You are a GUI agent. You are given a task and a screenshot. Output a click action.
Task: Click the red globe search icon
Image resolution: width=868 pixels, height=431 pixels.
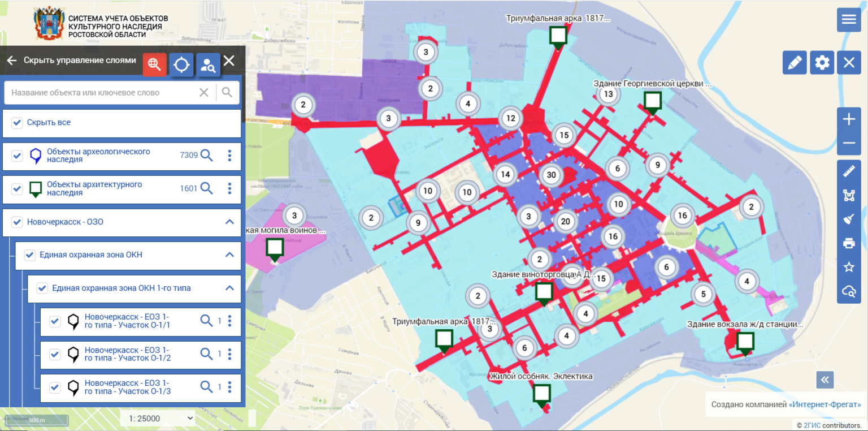pos(154,64)
